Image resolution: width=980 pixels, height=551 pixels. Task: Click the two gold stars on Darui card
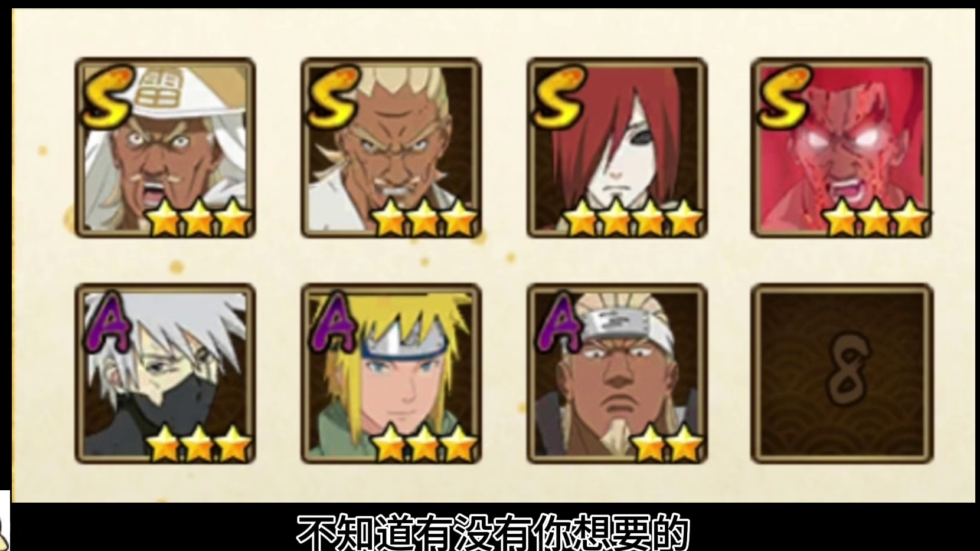click(x=667, y=444)
